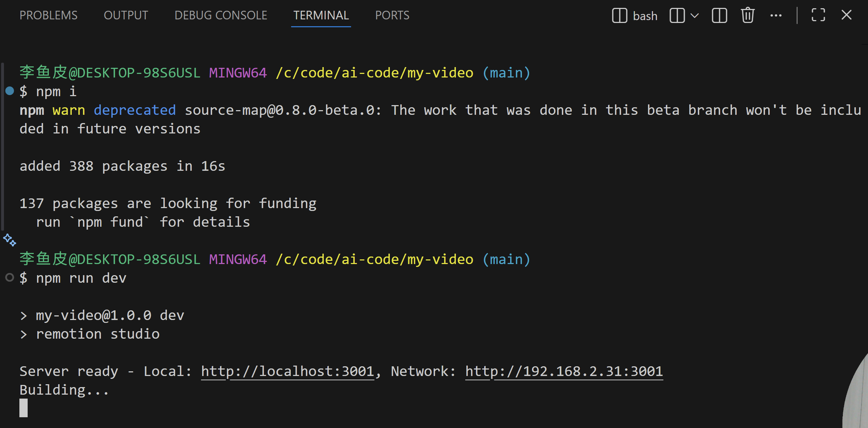The width and height of the screenshot is (868, 428).
Task: Select the PORTS tab
Action: pyautogui.click(x=392, y=15)
